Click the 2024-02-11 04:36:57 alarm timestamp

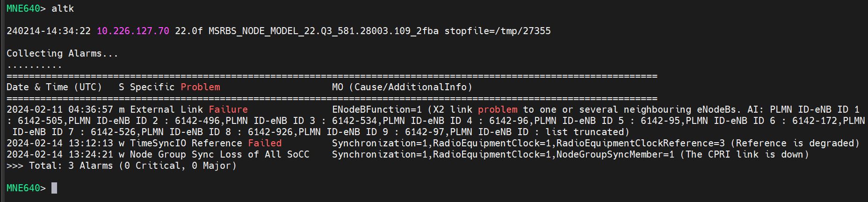tap(60, 109)
